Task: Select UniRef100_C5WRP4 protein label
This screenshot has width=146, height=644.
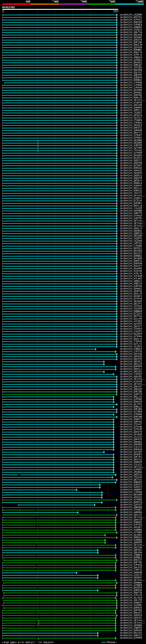Action: tap(131, 555)
